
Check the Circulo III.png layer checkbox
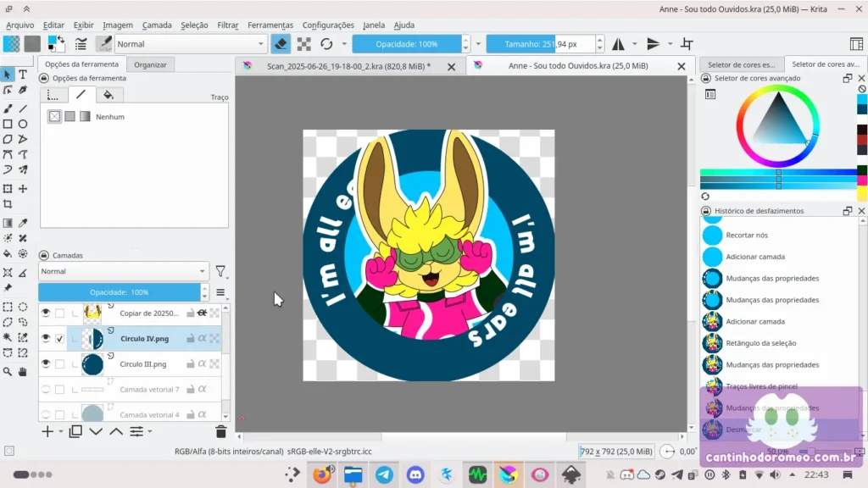click(x=60, y=364)
